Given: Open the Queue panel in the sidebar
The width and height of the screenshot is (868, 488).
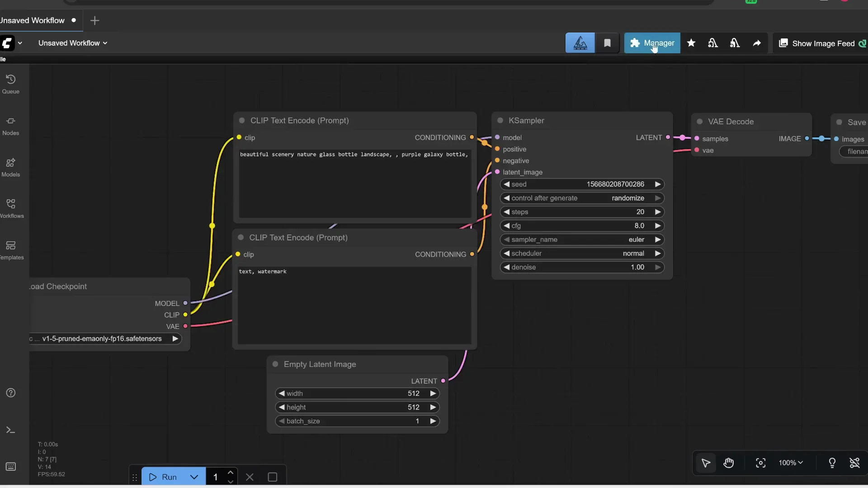Looking at the screenshot, I should (11, 84).
